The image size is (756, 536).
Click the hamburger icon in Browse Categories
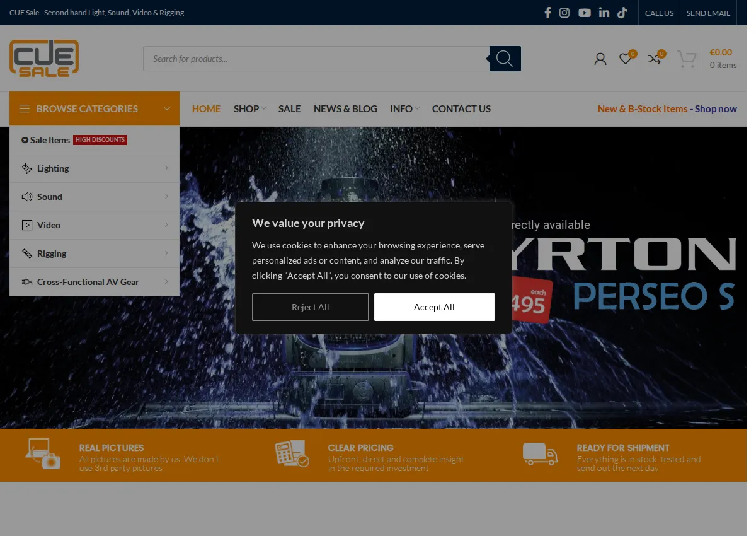point(25,108)
